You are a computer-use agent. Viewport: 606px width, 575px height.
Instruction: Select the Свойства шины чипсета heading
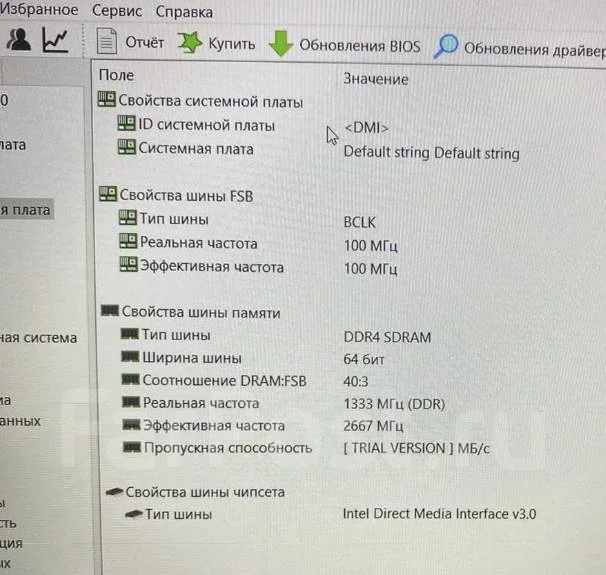coord(205,492)
